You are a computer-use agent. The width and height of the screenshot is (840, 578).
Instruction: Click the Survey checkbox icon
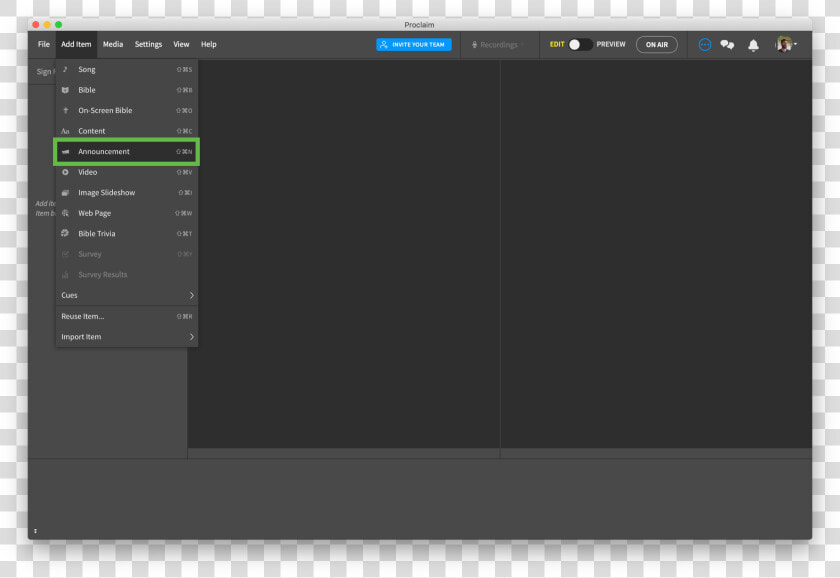coord(65,254)
